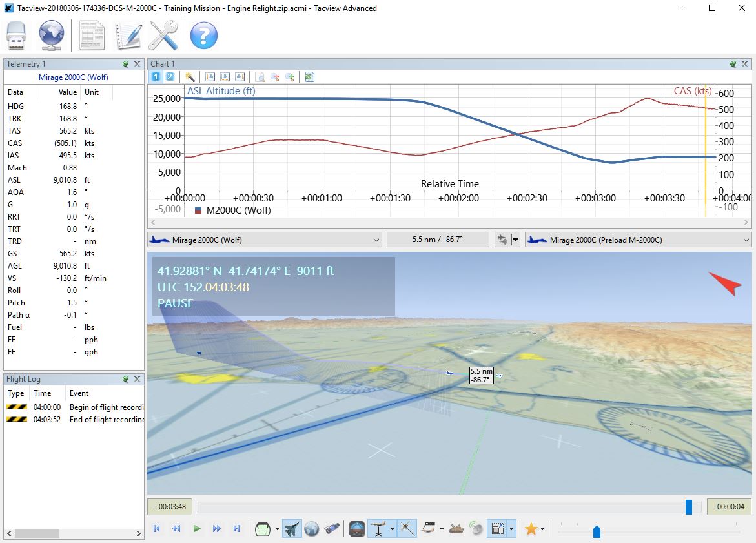Click the first chart axis icon
Screen dimensions: 756x543
(x=210, y=77)
